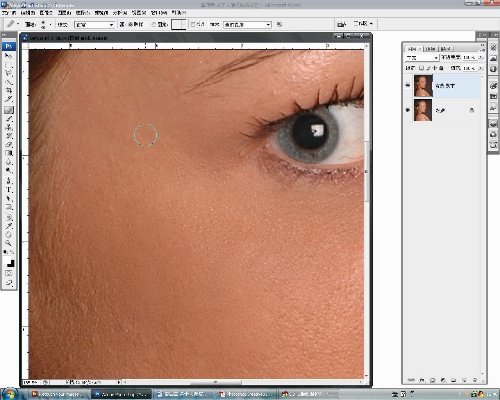Open the first menu in the menu bar

click(9, 13)
